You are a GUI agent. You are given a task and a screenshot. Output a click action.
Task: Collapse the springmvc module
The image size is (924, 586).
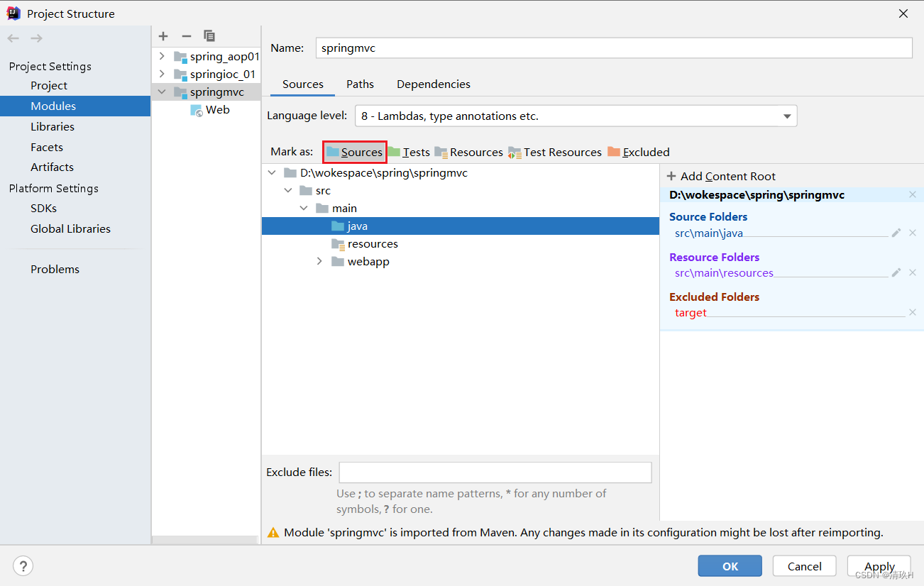162,92
